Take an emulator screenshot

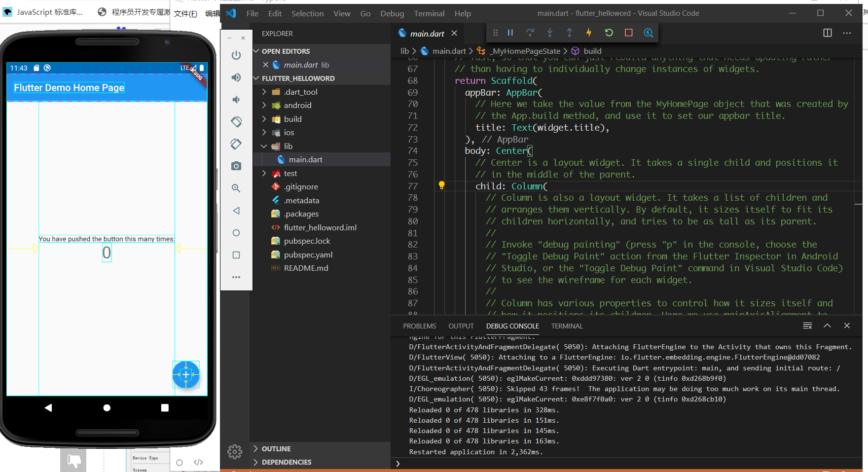point(236,166)
